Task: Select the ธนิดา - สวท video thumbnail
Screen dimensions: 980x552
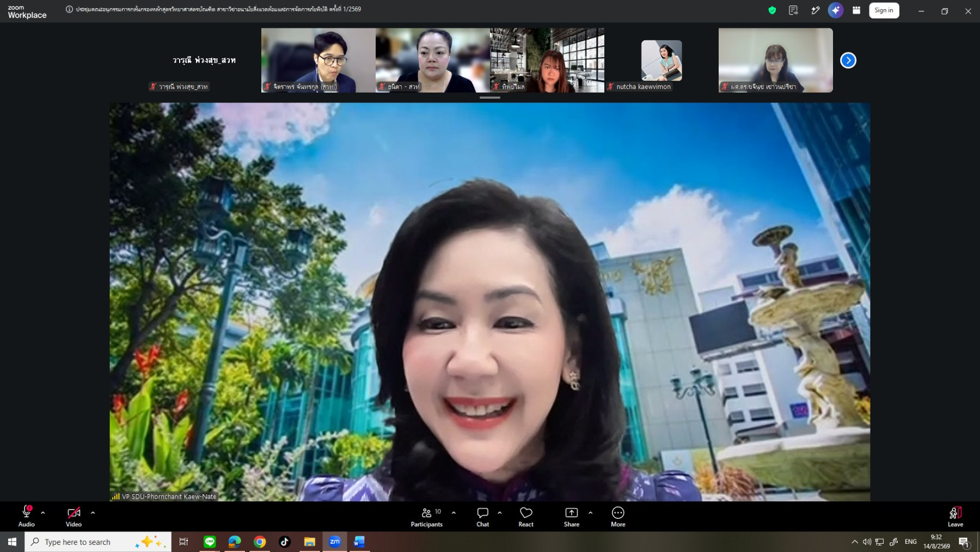Action: 433,60
